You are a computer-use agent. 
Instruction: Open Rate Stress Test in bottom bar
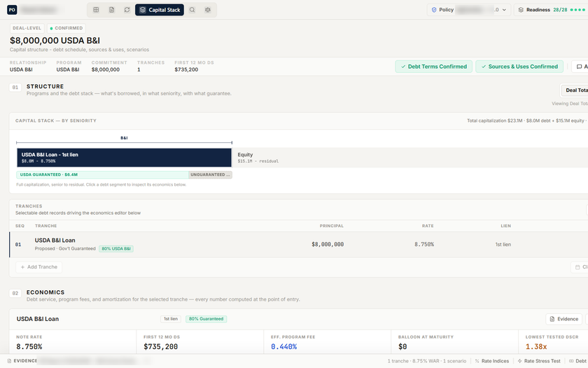click(539, 361)
